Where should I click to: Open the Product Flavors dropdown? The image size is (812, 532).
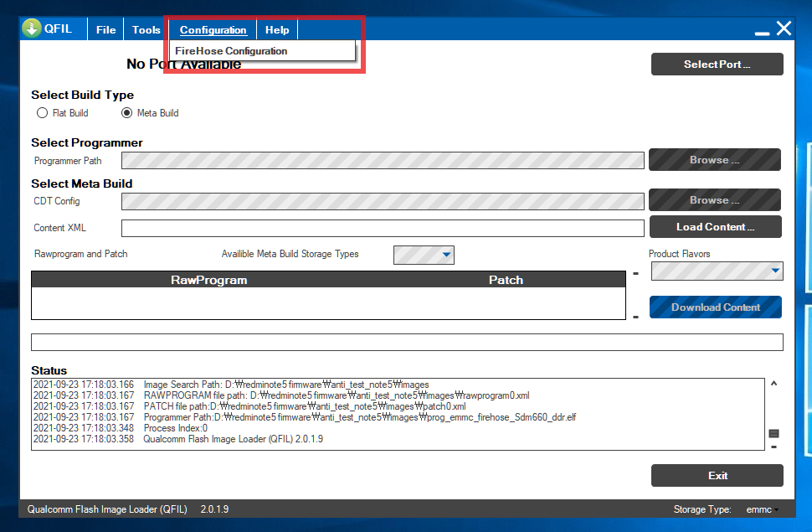(x=717, y=271)
